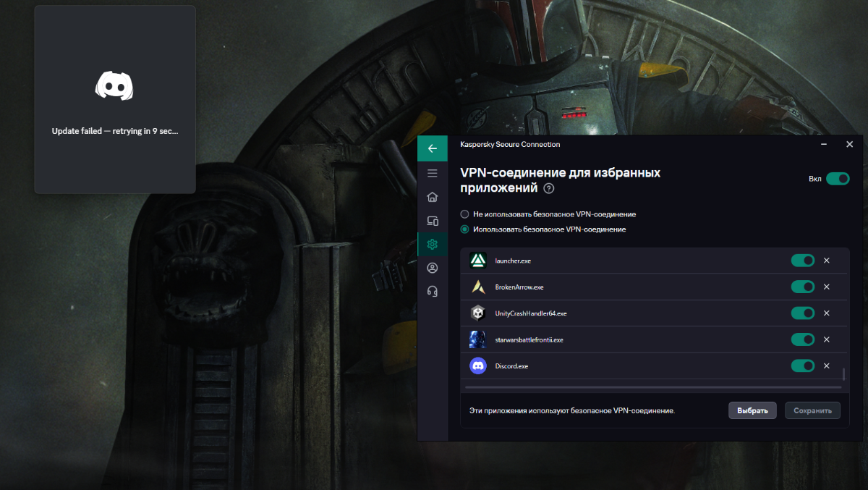
Task: Click the starwarsbattlefrontii.exe file name
Action: 529,340
